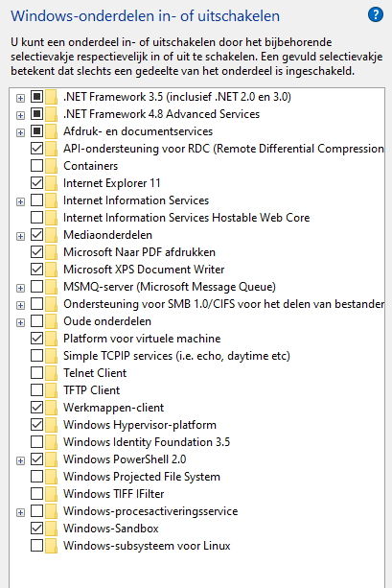Click the 'Windows-onderdelen in- of uitschakelen' heading
392x588 pixels.
(145, 16)
